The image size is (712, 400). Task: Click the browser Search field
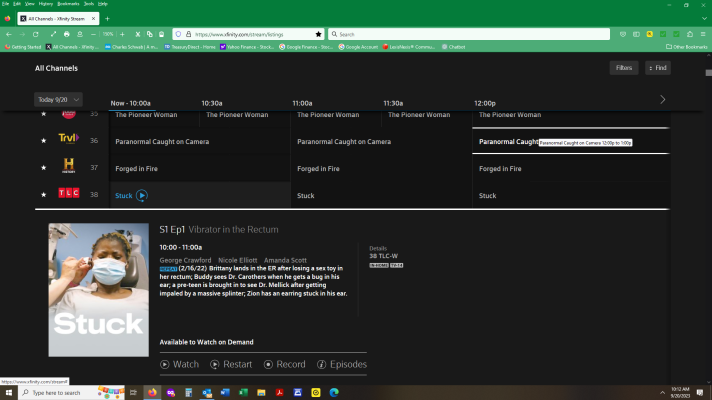click(469, 34)
